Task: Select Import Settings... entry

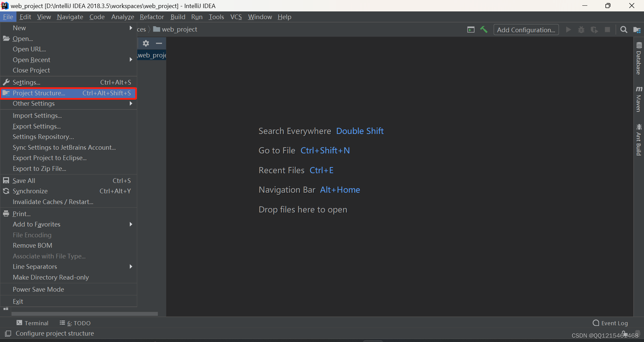Action: click(68, 115)
